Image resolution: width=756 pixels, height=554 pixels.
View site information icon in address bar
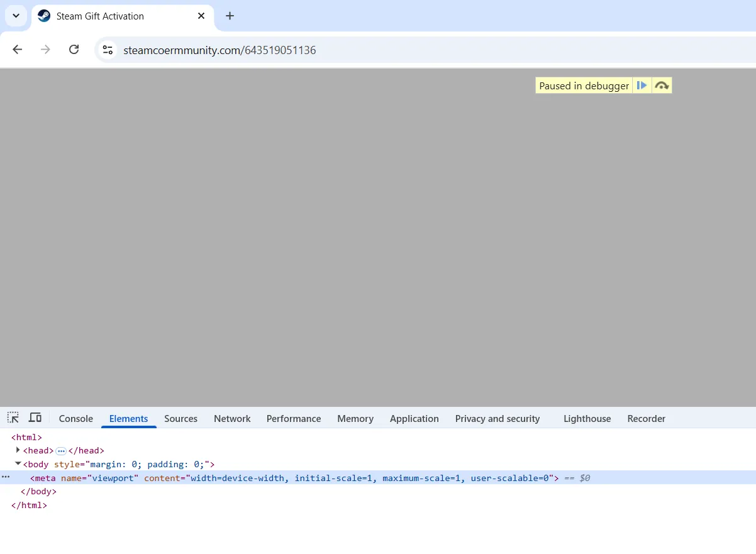(x=108, y=50)
